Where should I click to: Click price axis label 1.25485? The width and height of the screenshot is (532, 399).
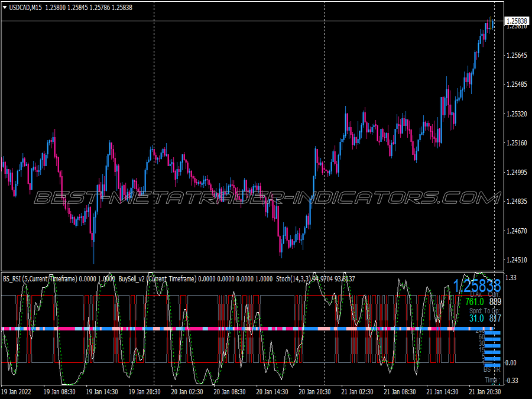click(x=517, y=85)
